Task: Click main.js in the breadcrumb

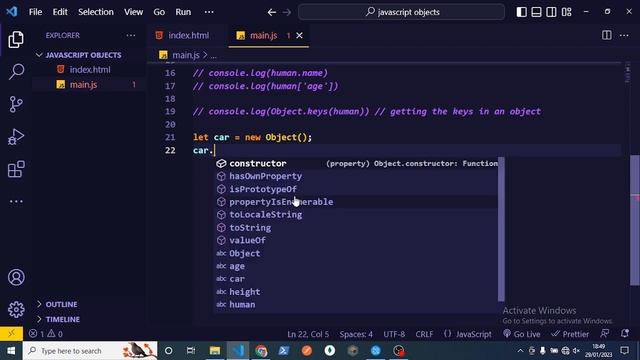Action: [x=186, y=55]
